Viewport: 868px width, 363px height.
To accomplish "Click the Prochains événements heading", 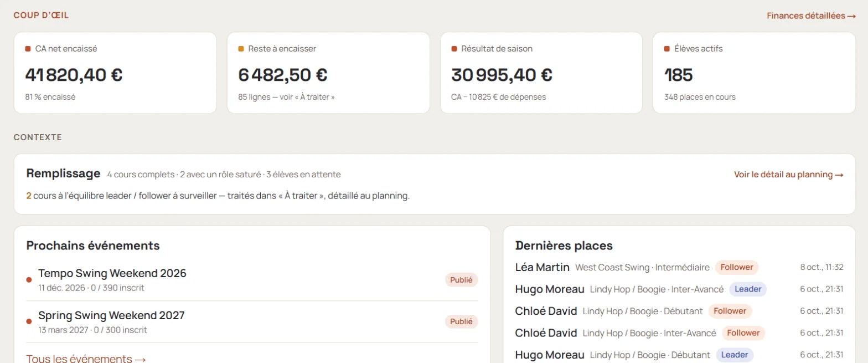I will [x=93, y=246].
